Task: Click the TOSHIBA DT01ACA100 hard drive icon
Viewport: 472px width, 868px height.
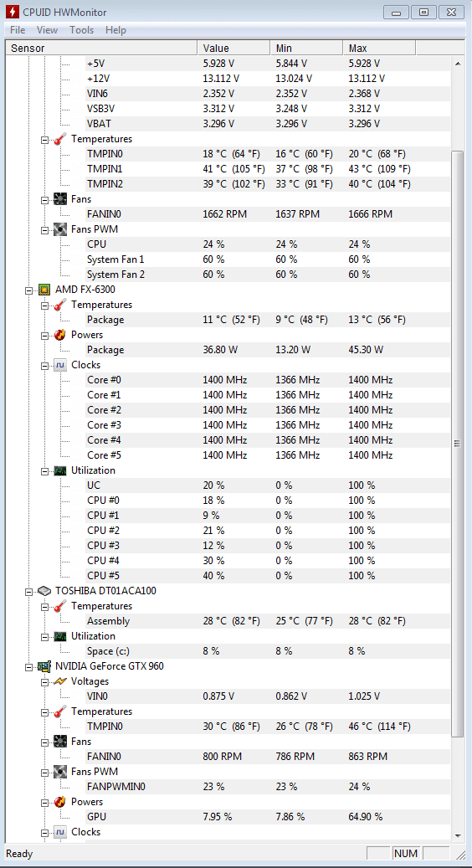Action: coord(44,591)
